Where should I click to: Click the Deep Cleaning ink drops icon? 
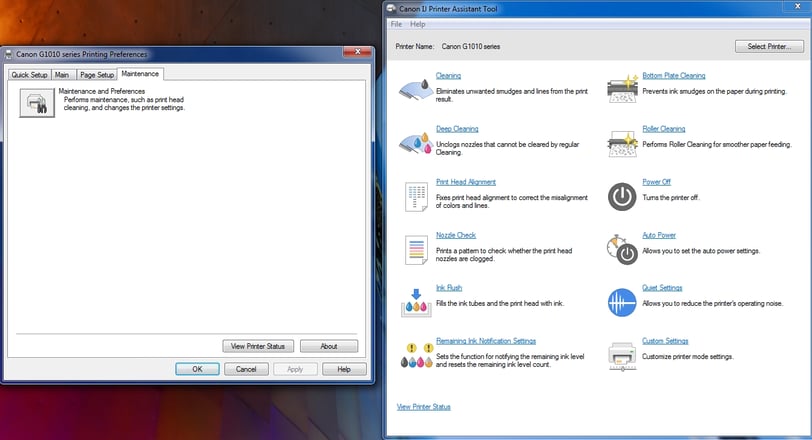[416, 143]
